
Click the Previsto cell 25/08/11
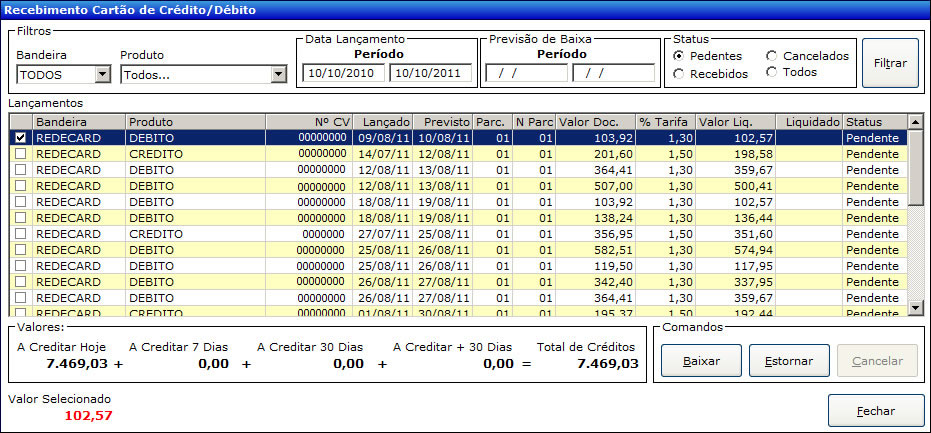(444, 234)
